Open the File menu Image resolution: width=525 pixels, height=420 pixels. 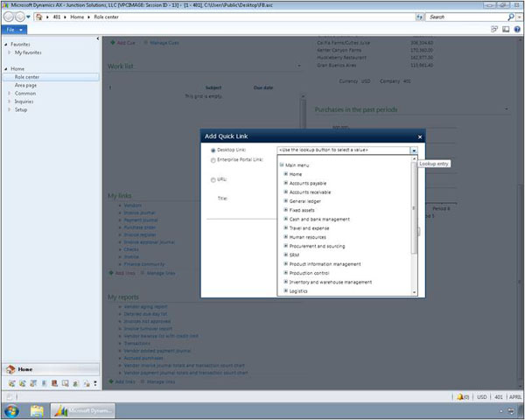[x=14, y=30]
